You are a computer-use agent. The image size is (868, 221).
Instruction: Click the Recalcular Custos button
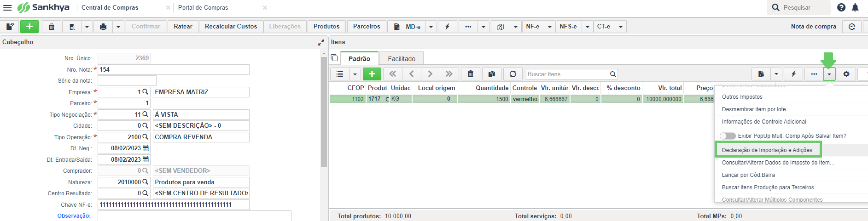coord(231,27)
